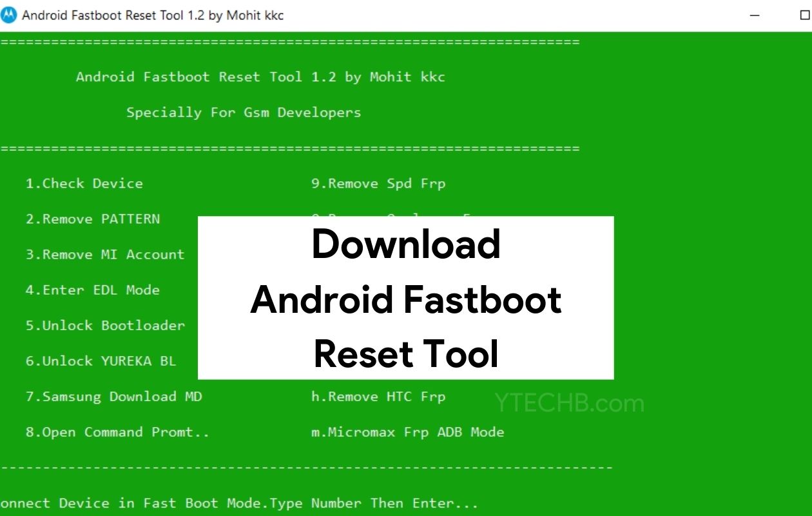The image size is (812, 516).
Task: Select 'm.Micromax Frp ADB Mode' option text
Action: pyautogui.click(x=407, y=432)
